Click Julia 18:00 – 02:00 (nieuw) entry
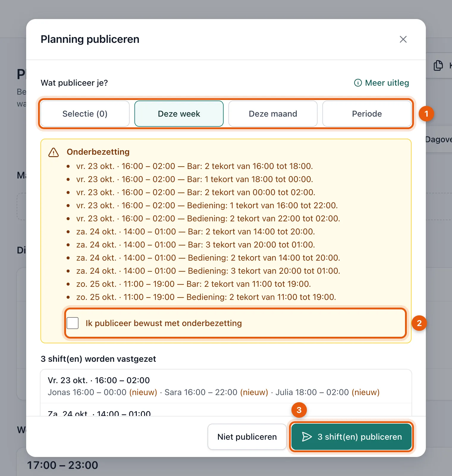The image size is (452, 476). pyautogui.click(x=327, y=392)
